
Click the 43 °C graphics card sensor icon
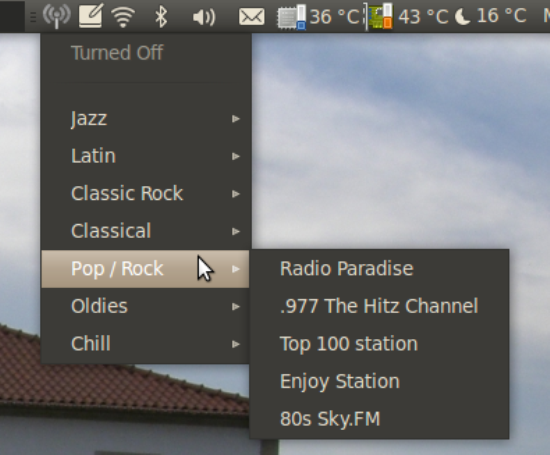(381, 16)
